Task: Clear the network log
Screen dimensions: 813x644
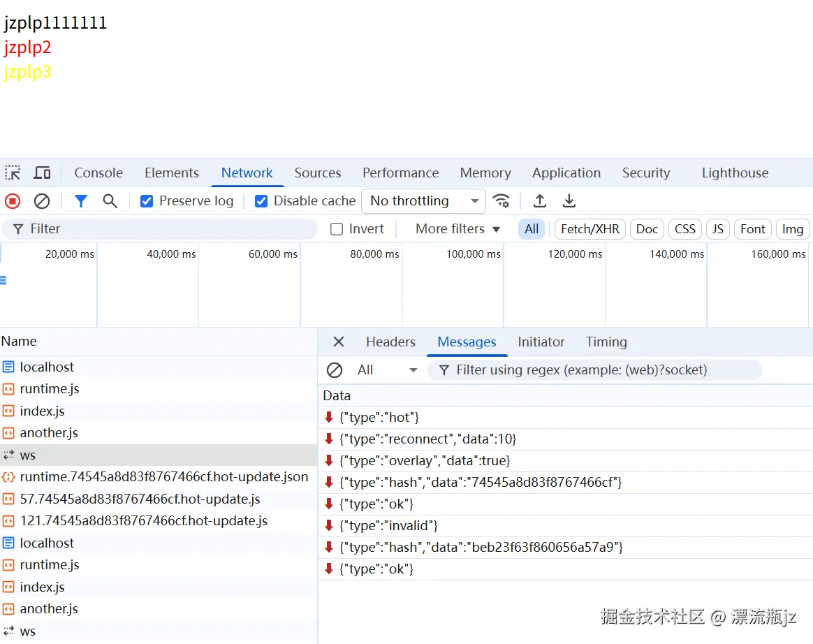Action: 41,200
